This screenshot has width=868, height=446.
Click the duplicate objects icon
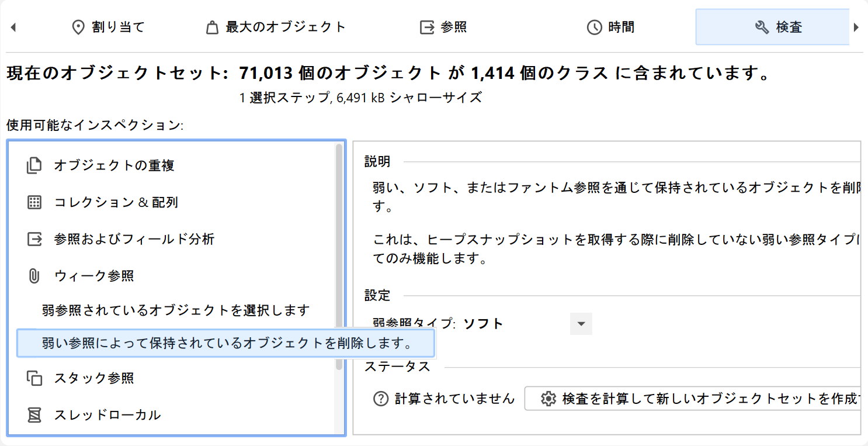coord(34,166)
